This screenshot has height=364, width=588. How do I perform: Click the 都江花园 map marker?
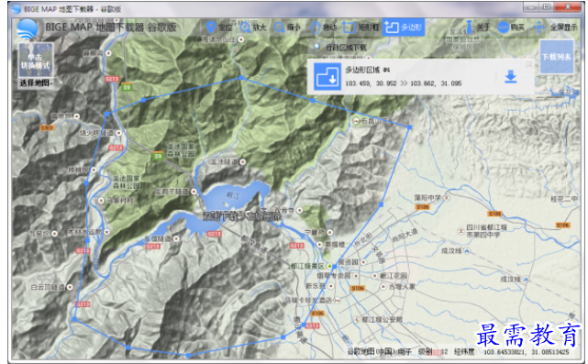click(x=374, y=276)
